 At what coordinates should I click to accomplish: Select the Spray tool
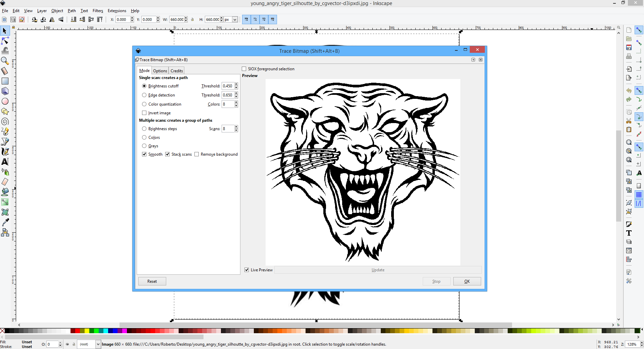(5, 172)
